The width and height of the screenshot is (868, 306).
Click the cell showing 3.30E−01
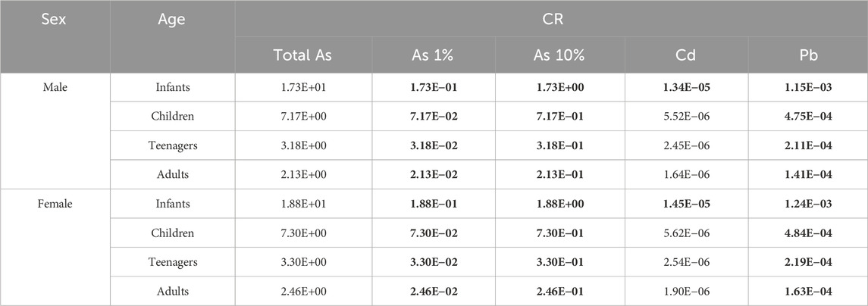click(x=560, y=263)
